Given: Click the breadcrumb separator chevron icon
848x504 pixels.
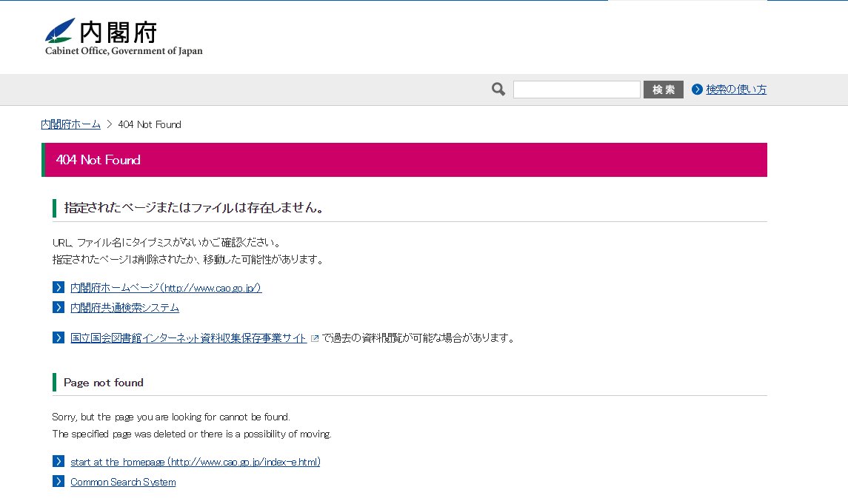Looking at the screenshot, I should [110, 124].
